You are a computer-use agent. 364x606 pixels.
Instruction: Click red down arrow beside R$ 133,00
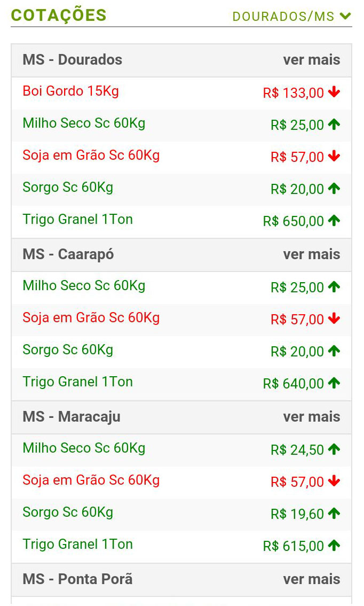coord(334,92)
